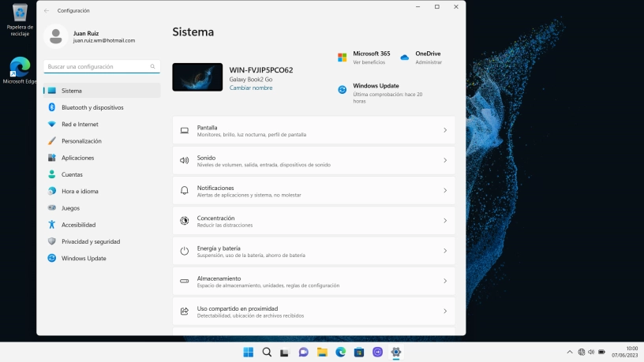Select the Red e Internet Wi-Fi icon
Viewport: 644px width, 362px height.
click(52, 124)
